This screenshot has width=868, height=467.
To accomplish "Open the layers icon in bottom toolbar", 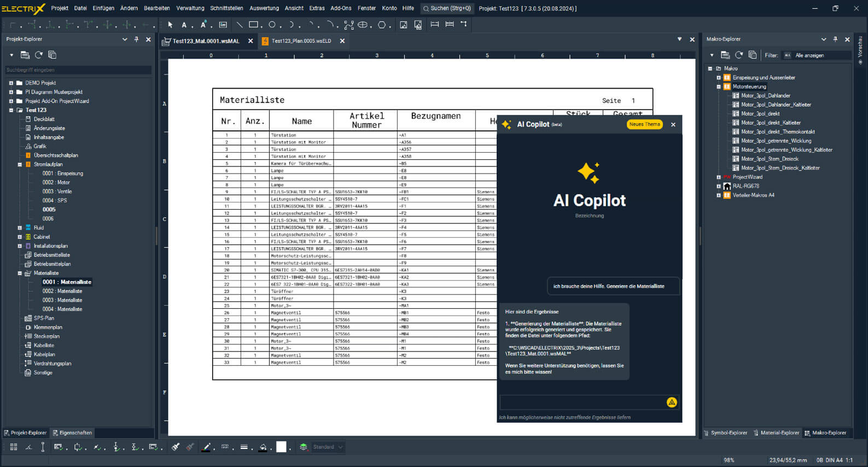I will (x=304, y=447).
